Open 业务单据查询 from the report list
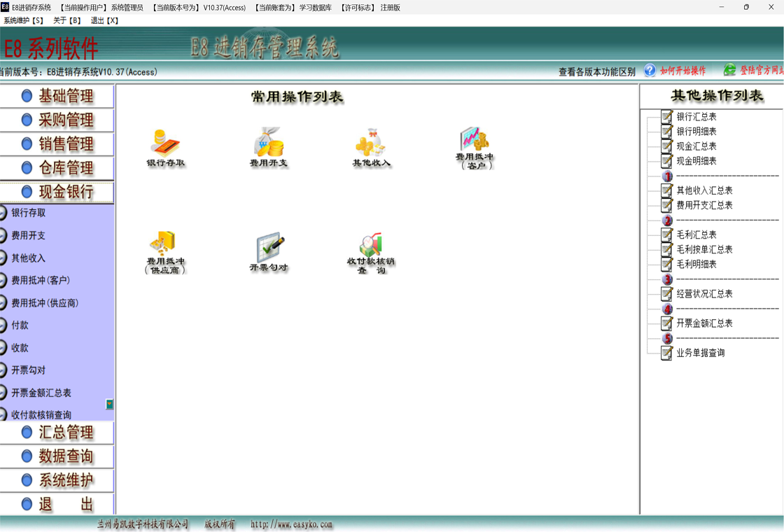This screenshot has height=532, width=784. click(x=700, y=353)
